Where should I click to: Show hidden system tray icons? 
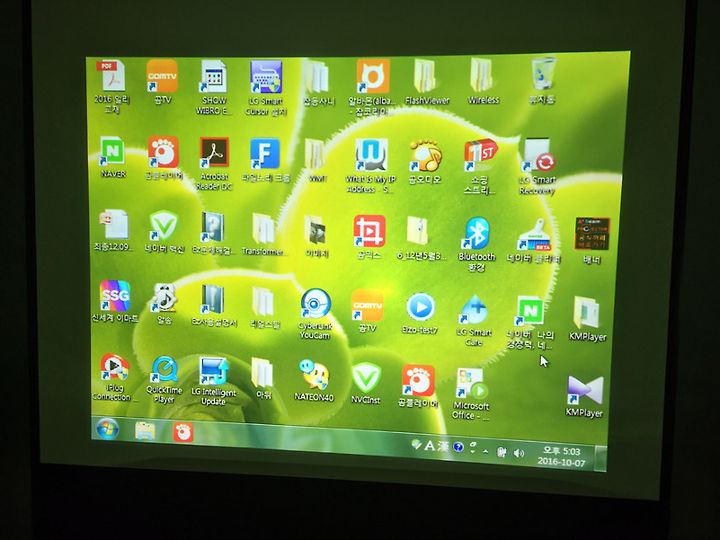[x=486, y=451]
